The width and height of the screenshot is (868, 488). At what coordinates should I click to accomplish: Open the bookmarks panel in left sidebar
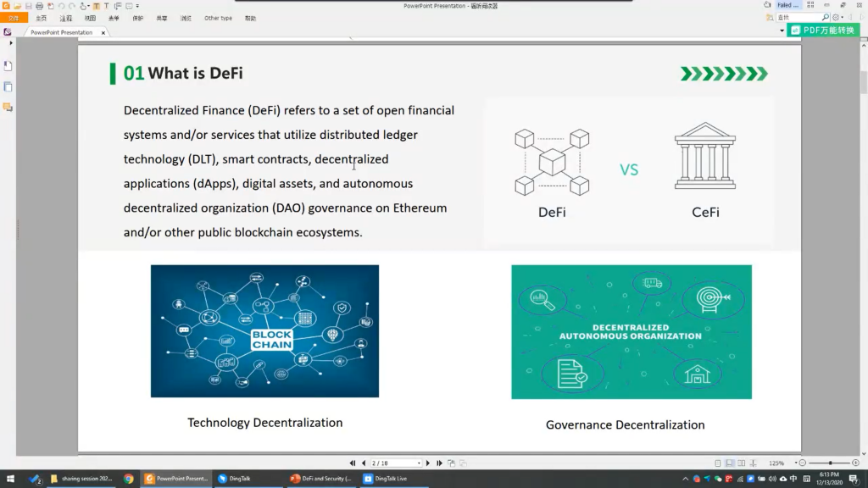pos(8,65)
